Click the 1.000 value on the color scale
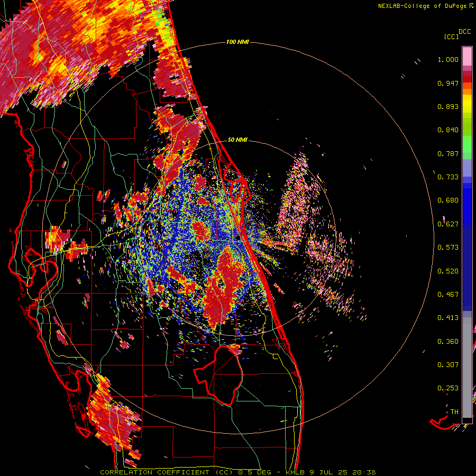Screen dimensions: 476x476 [448, 59]
